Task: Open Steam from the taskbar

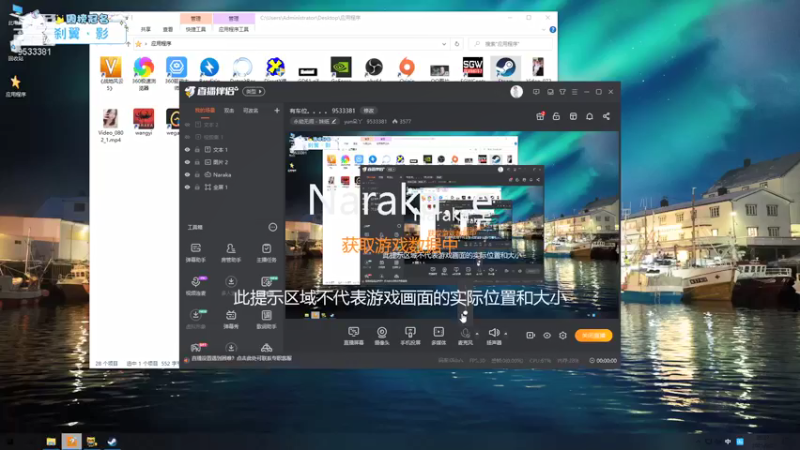Action: pyautogui.click(x=112, y=441)
